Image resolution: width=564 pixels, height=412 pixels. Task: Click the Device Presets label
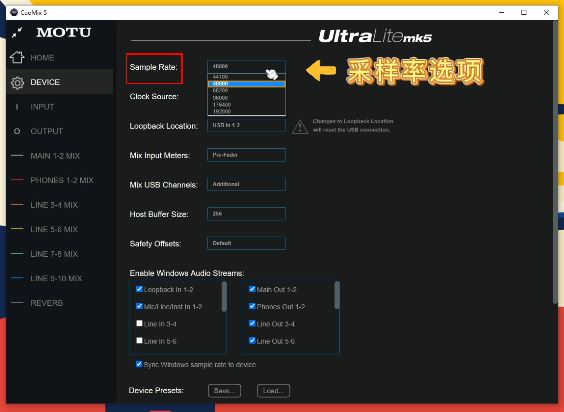(x=156, y=390)
